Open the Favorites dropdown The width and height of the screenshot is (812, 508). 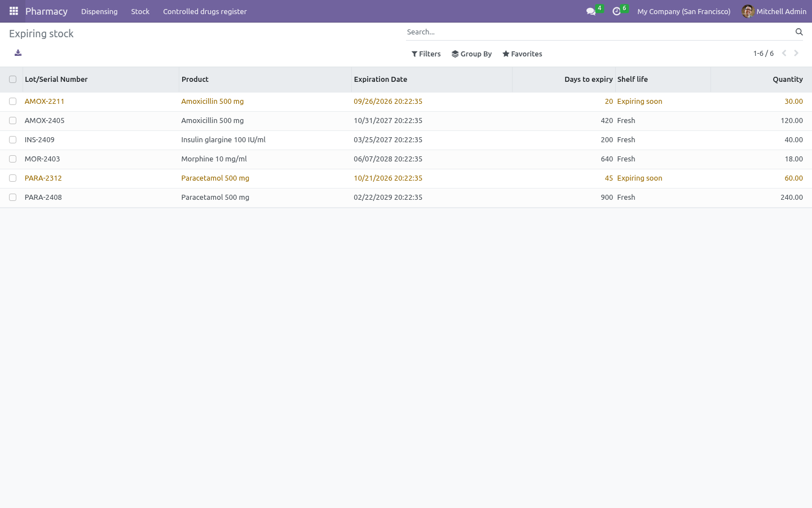(x=522, y=54)
